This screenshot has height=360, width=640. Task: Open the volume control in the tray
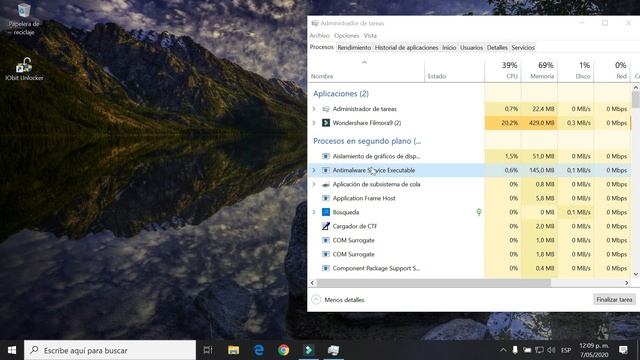point(551,350)
